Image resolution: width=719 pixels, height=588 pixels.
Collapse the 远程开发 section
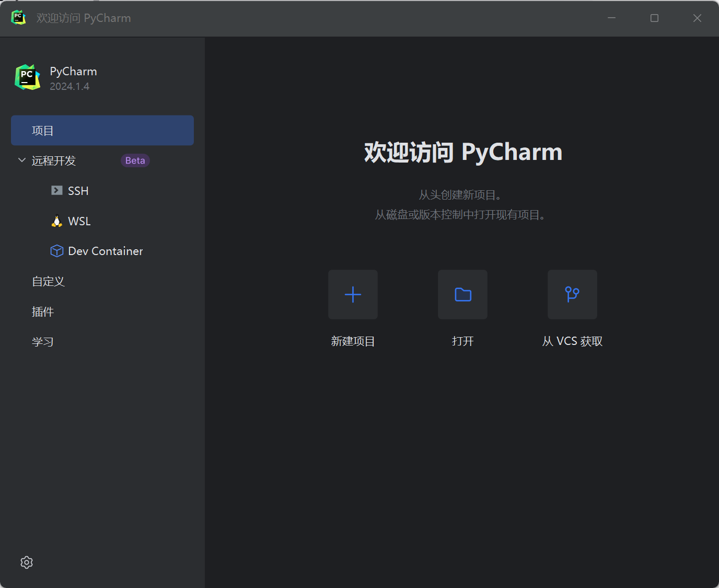[22, 160]
